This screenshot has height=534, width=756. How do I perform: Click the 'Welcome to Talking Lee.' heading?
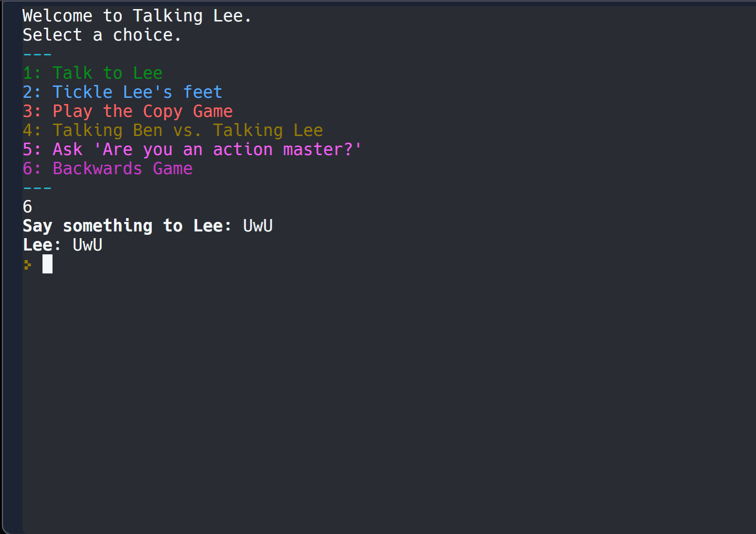pos(137,16)
